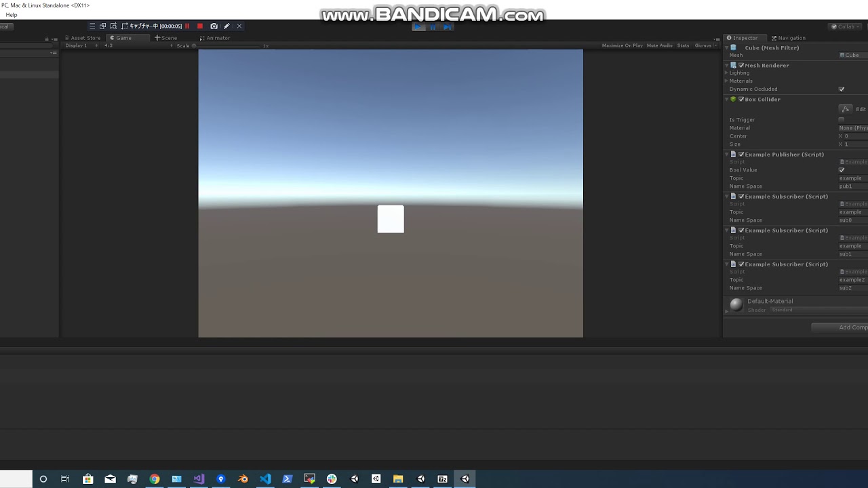Click the Bandicam window-select icon
The height and width of the screenshot is (488, 868).
(102, 26)
